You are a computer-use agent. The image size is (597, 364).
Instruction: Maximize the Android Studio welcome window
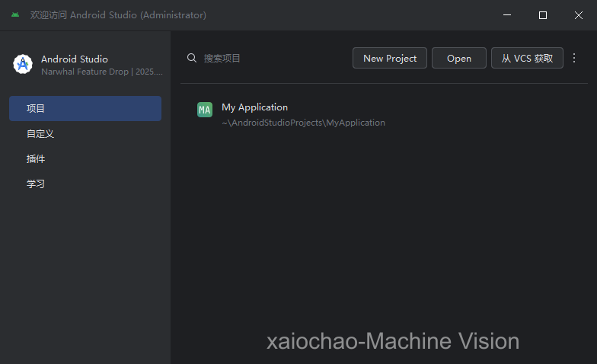tap(543, 15)
